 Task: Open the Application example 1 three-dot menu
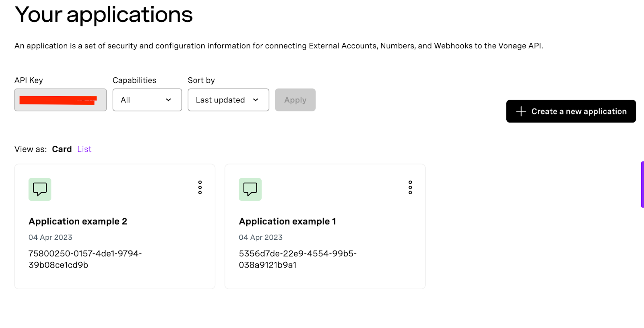(410, 187)
